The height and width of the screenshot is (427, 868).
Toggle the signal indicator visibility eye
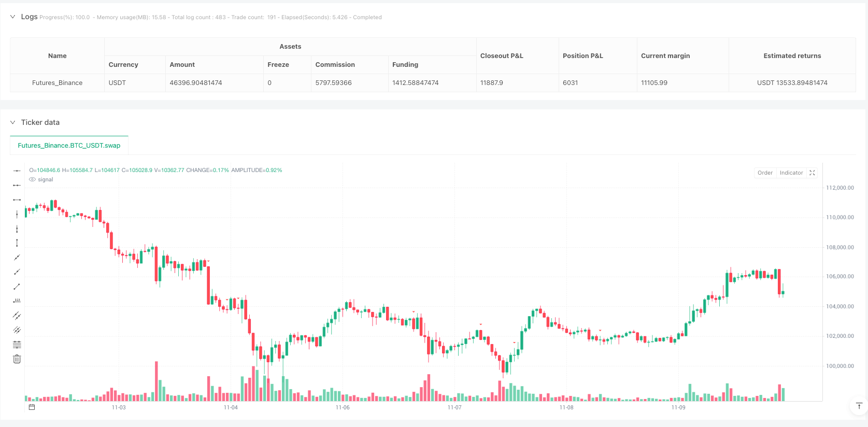33,180
